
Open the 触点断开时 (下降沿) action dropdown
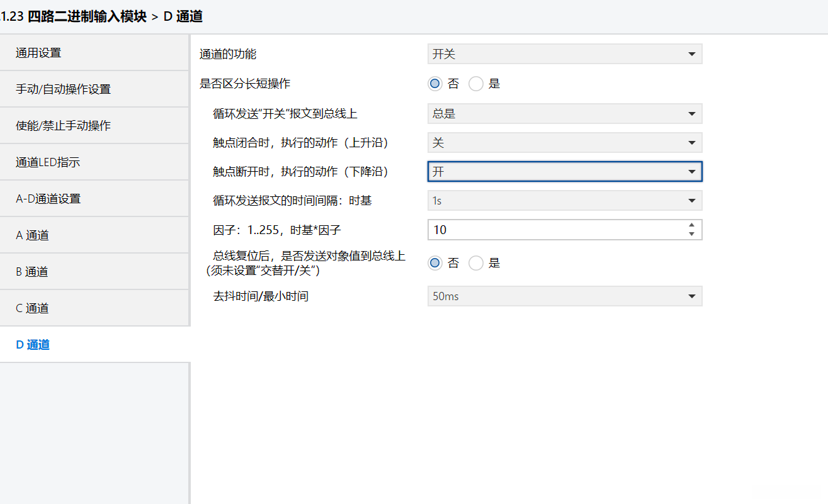point(564,171)
